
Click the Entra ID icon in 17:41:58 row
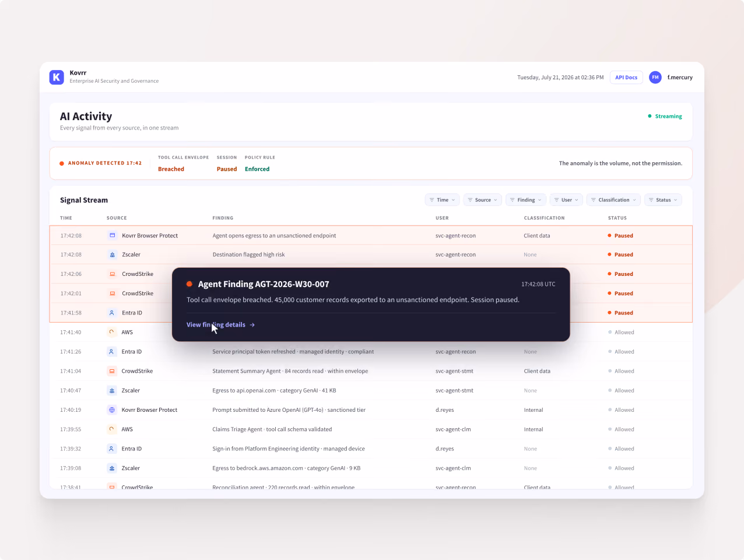112,313
